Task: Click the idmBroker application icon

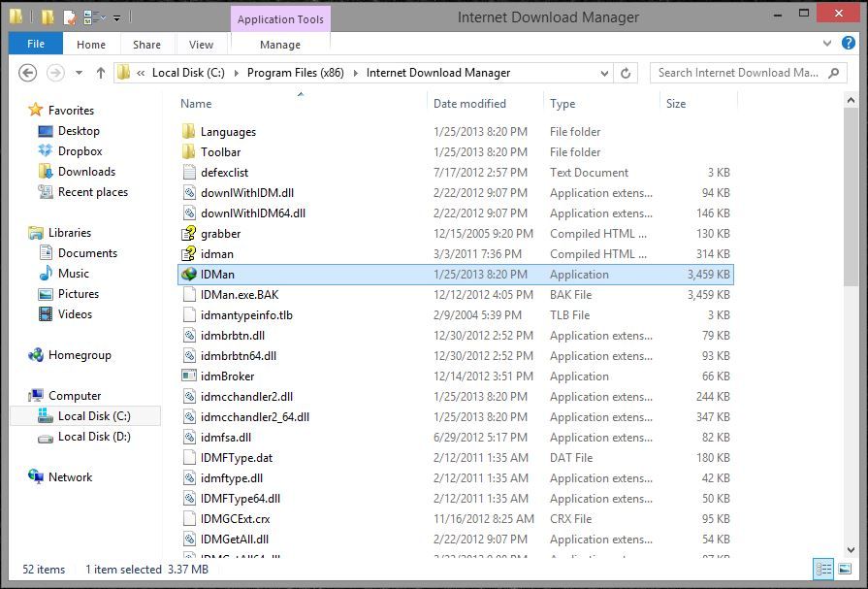Action: click(x=189, y=376)
